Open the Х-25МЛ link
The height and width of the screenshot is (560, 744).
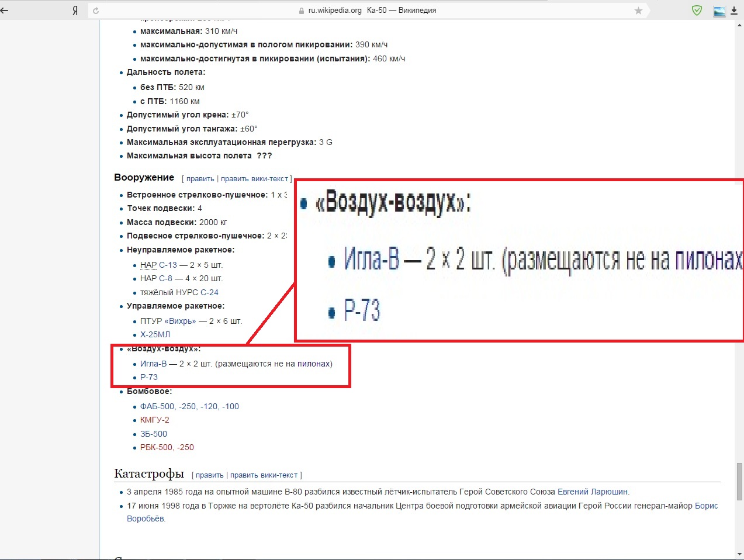(155, 334)
